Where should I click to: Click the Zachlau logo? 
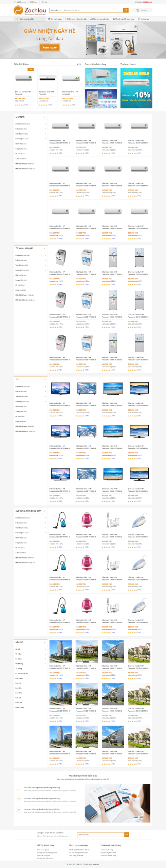[x=30, y=11]
